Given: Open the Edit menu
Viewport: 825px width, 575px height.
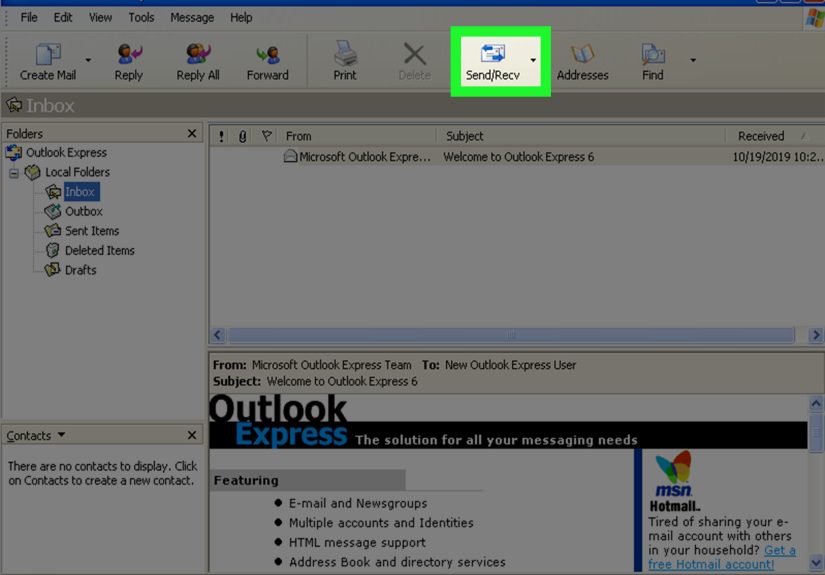Looking at the screenshot, I should click(63, 18).
